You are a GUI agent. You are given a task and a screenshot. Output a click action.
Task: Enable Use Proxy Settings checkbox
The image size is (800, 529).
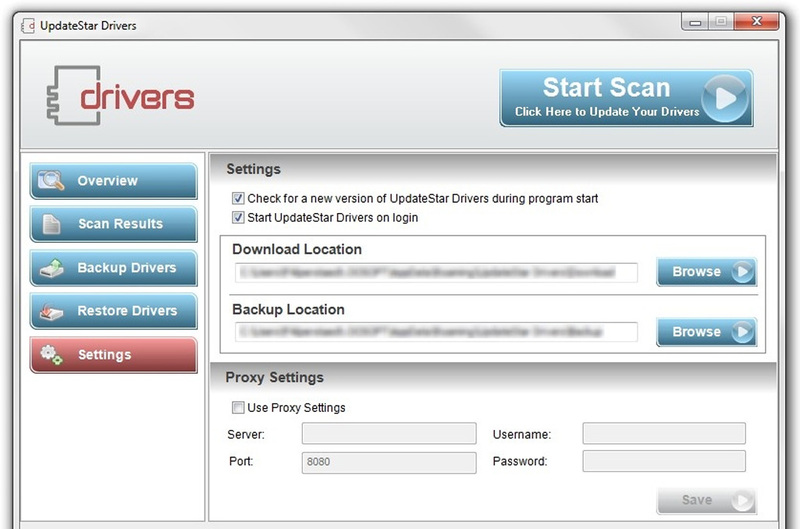point(238,408)
